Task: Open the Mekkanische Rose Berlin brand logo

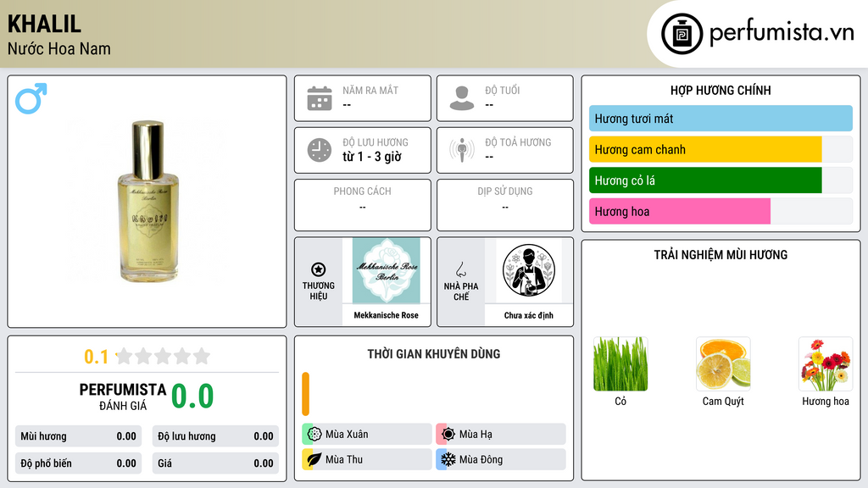Action: click(x=387, y=270)
